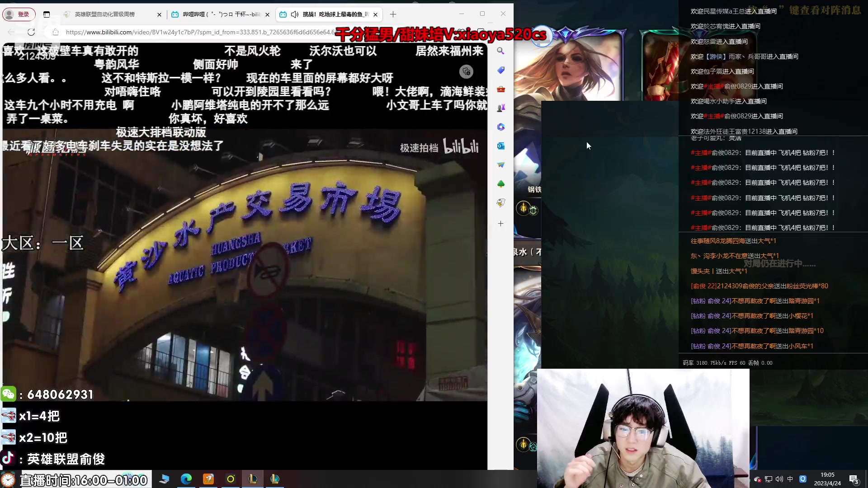
Task: Open the network icon in the system tray
Action: [x=769, y=479]
